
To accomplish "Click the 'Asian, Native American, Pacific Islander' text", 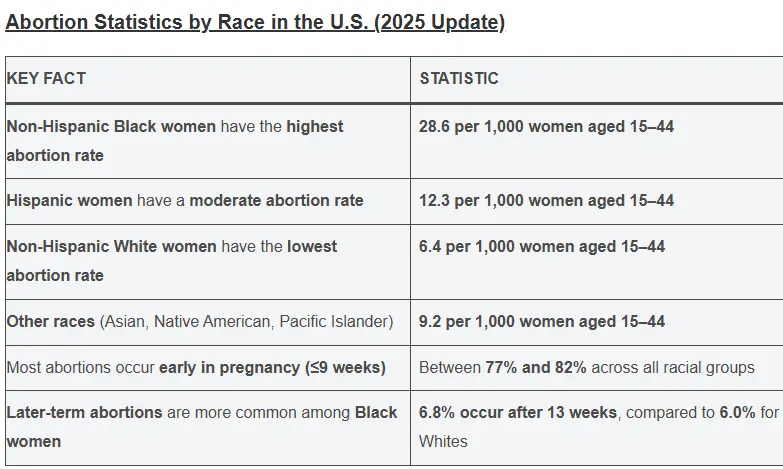I will [246, 321].
